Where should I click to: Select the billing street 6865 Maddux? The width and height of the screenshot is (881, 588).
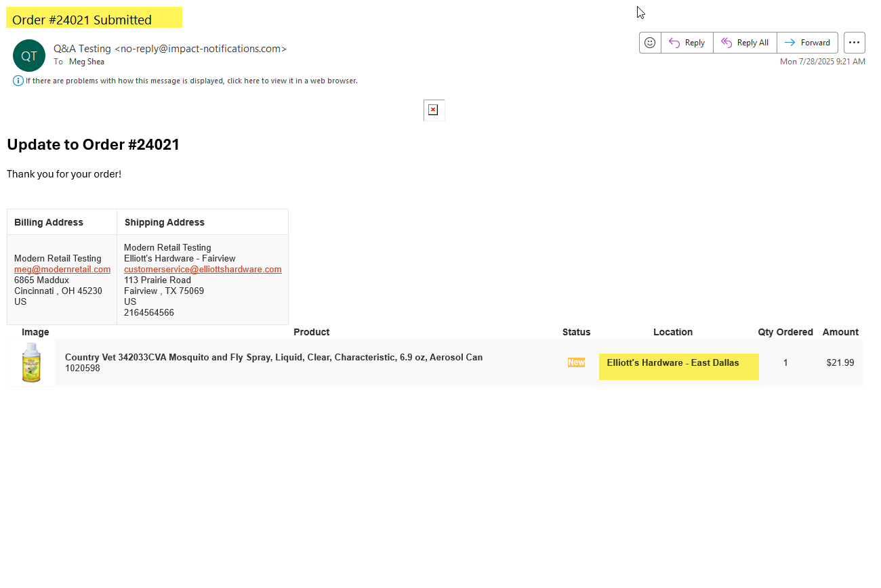point(41,280)
